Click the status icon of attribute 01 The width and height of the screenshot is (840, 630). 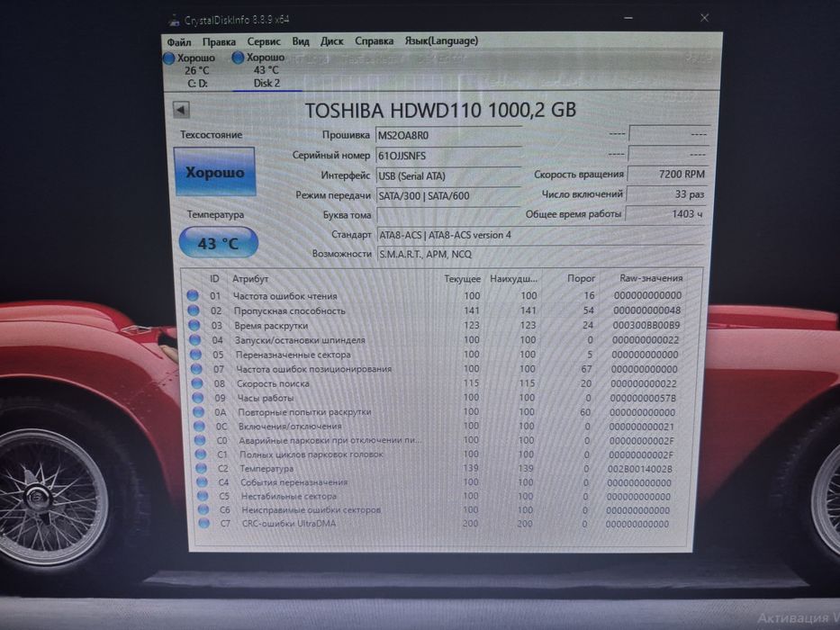(193, 295)
